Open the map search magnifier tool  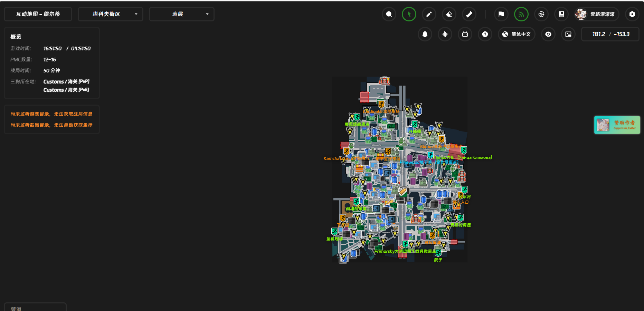[389, 14]
